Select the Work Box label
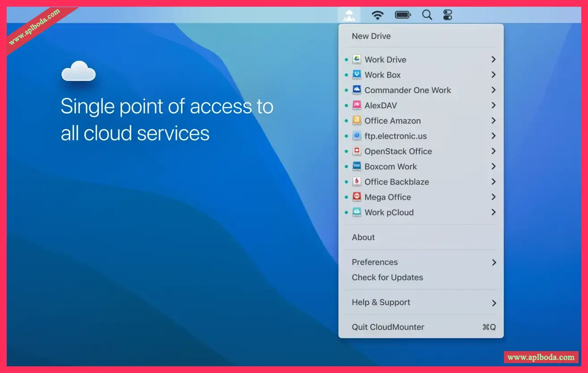 tap(382, 75)
